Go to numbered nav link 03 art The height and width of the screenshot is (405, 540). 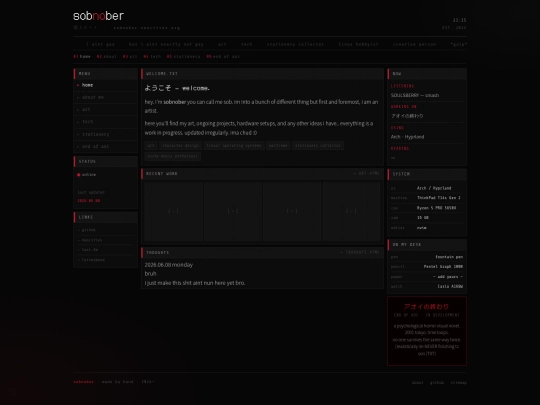click(x=130, y=56)
